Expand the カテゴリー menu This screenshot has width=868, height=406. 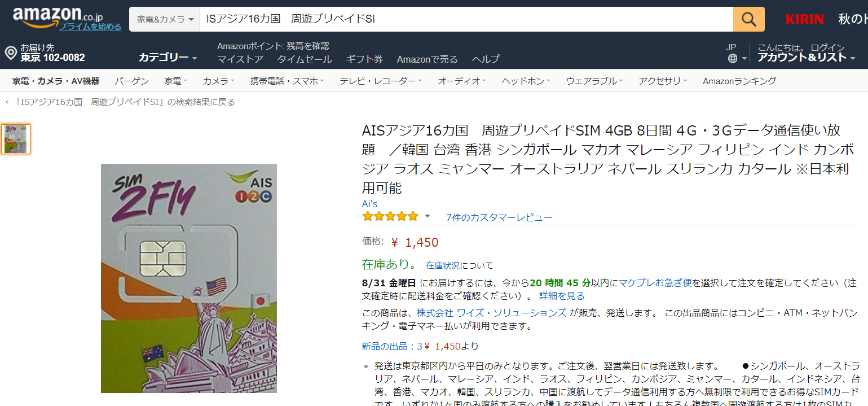pyautogui.click(x=168, y=58)
